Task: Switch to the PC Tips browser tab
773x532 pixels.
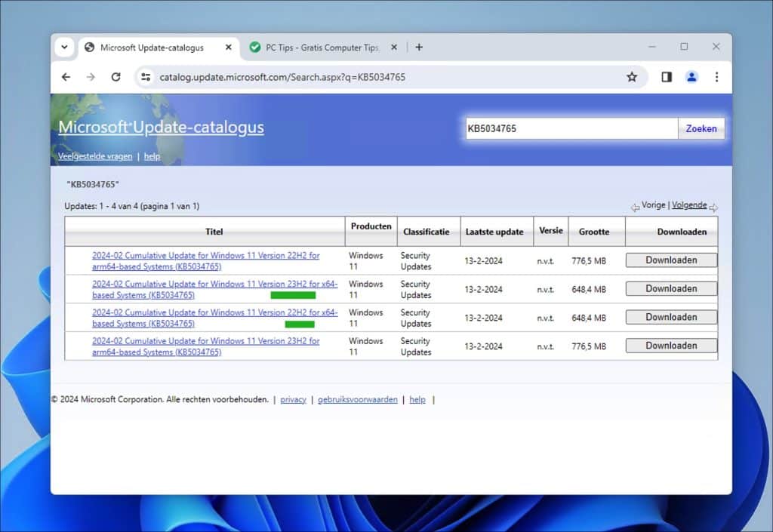Action: (x=323, y=48)
